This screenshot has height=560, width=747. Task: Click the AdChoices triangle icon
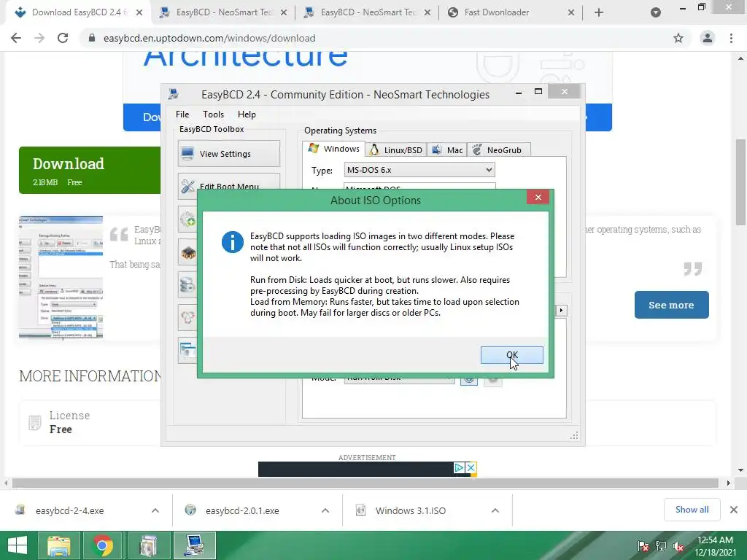coord(460,468)
